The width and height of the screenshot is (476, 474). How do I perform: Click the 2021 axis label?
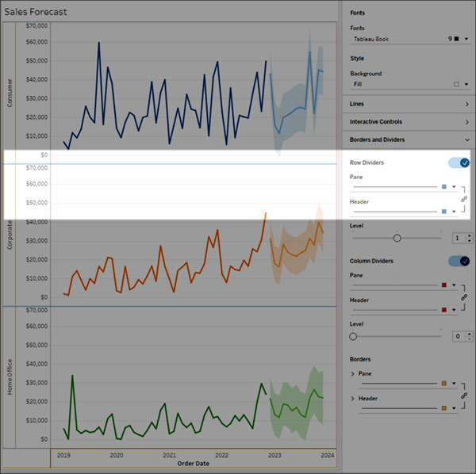pos(169,455)
